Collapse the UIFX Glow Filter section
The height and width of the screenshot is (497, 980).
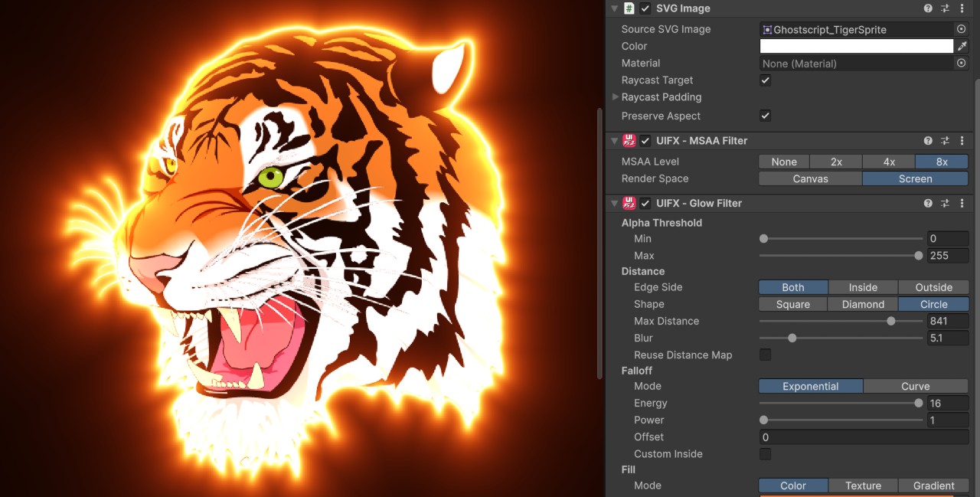coord(615,204)
